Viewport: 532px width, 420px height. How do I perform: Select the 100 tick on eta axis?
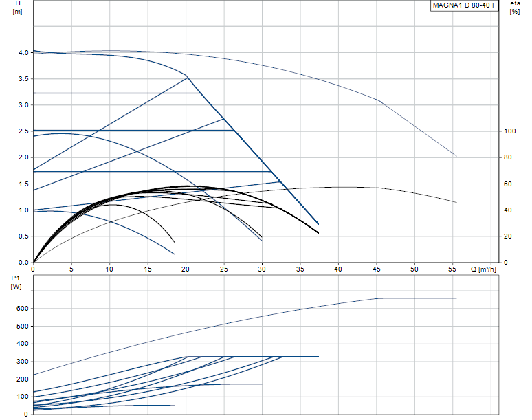click(x=509, y=131)
